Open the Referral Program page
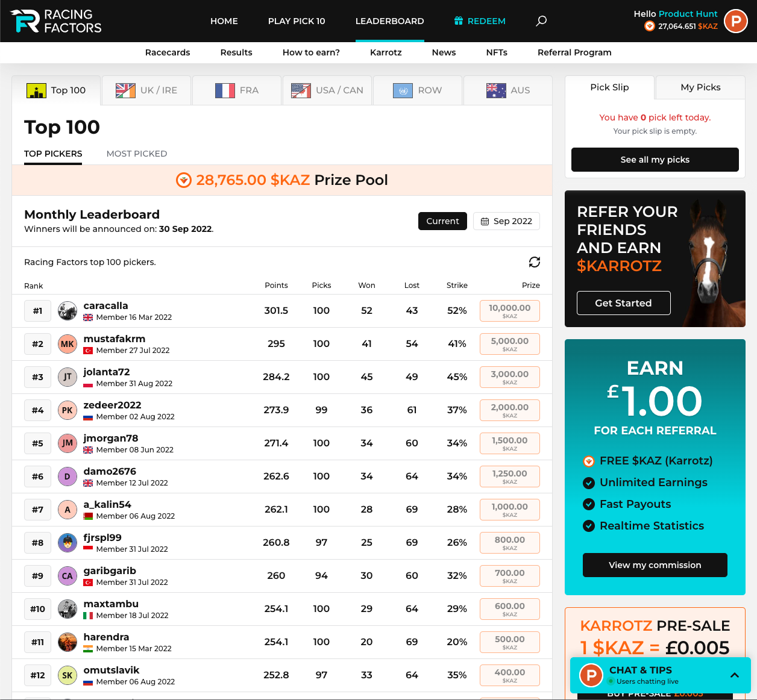757x700 pixels. [x=574, y=52]
